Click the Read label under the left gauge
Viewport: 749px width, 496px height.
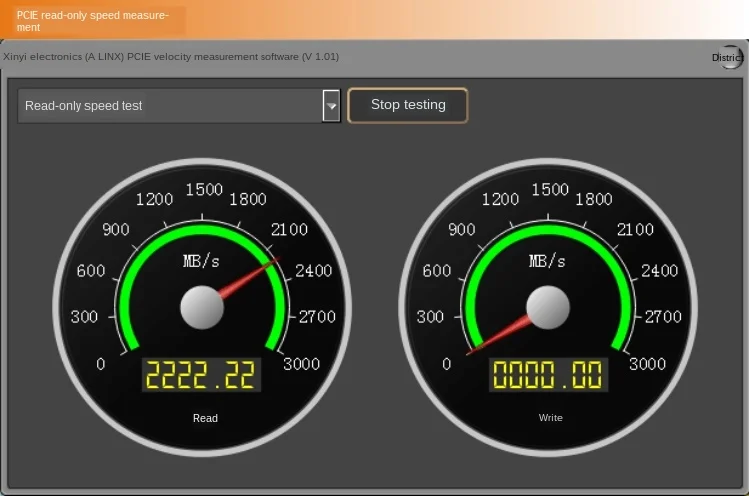pos(205,418)
